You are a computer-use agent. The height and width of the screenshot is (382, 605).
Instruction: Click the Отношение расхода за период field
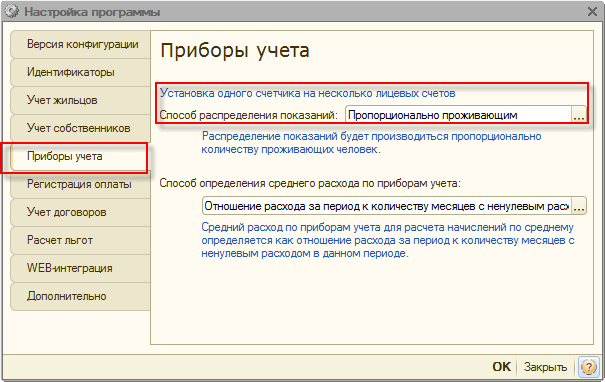[387, 206]
